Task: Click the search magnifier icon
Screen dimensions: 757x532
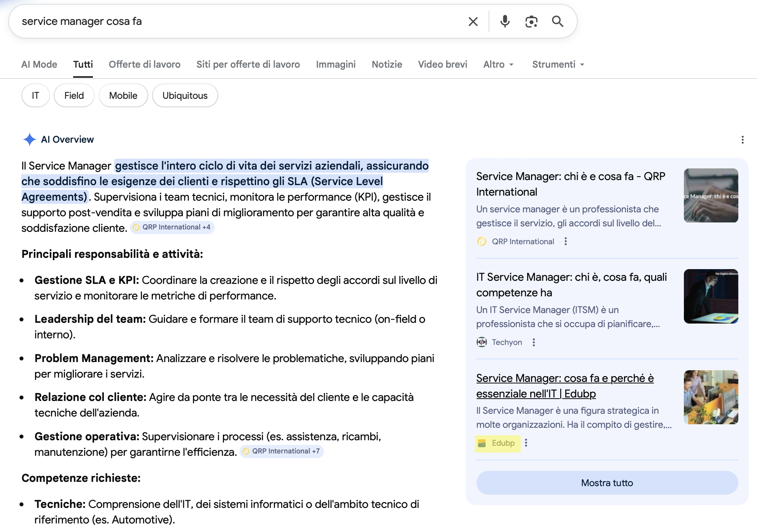Action: pos(558,21)
